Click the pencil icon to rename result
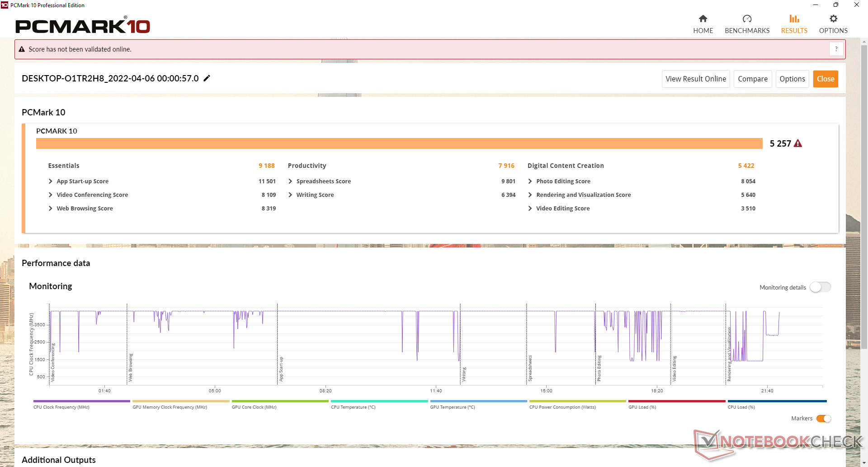This screenshot has height=467, width=868. (207, 78)
